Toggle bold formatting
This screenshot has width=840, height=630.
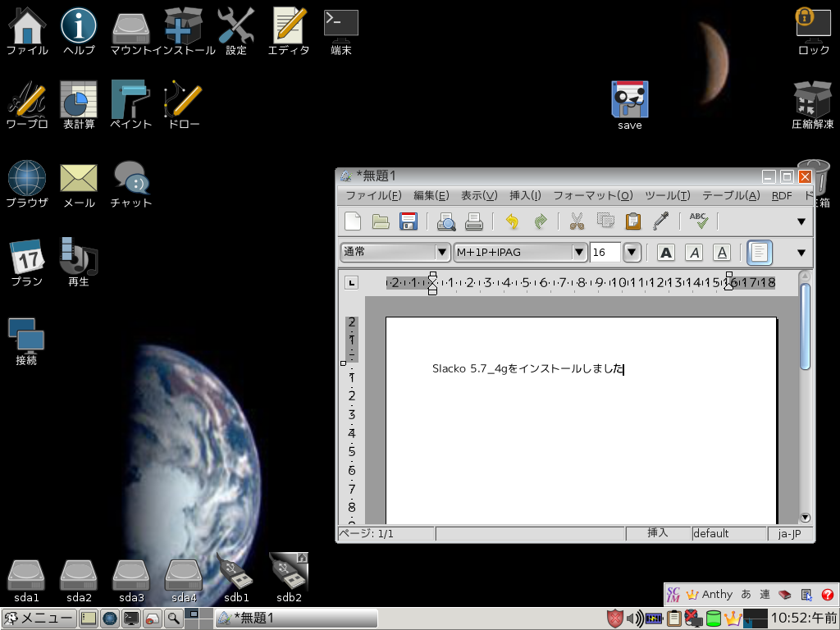click(665, 253)
